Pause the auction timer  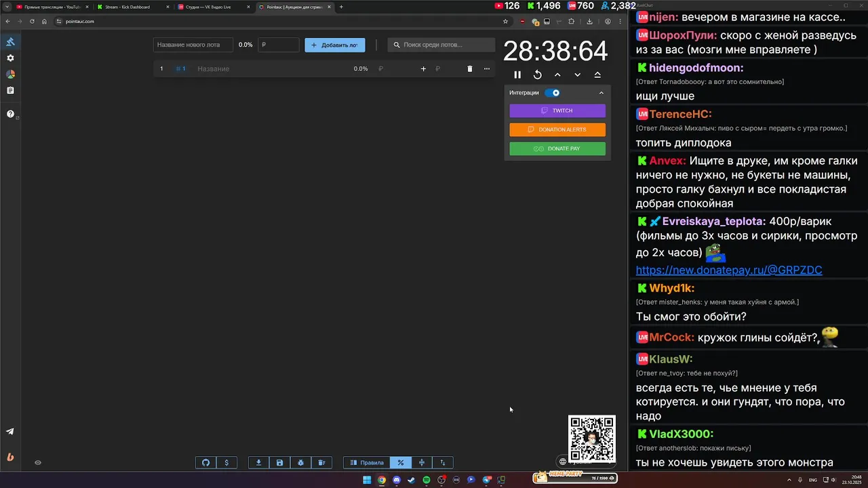[517, 75]
